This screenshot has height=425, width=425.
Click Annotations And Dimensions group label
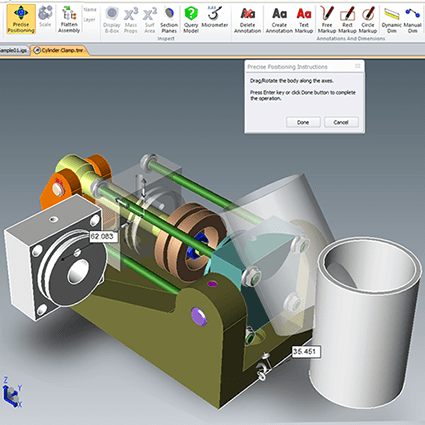click(x=351, y=39)
